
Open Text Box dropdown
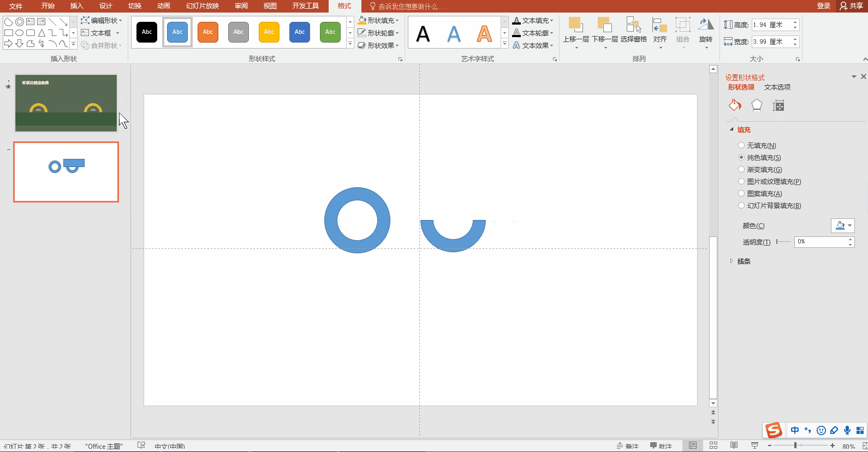(x=100, y=33)
